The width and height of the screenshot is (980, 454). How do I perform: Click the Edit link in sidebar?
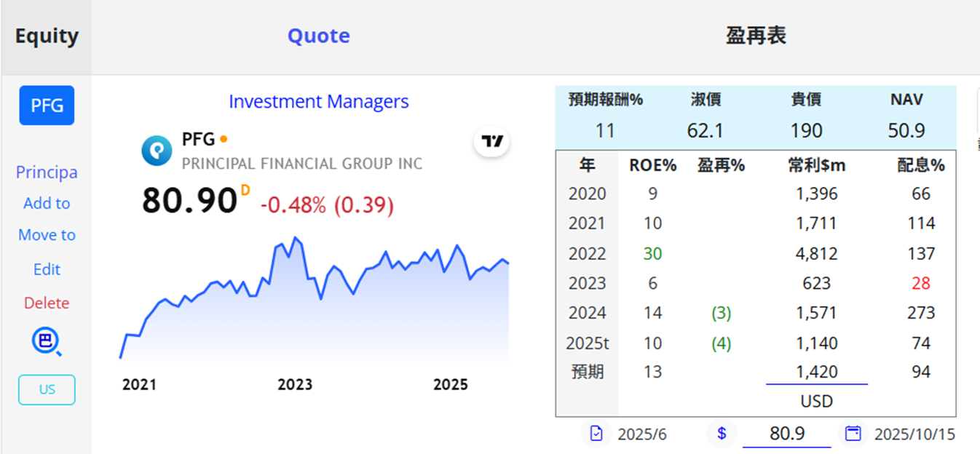coord(47,269)
